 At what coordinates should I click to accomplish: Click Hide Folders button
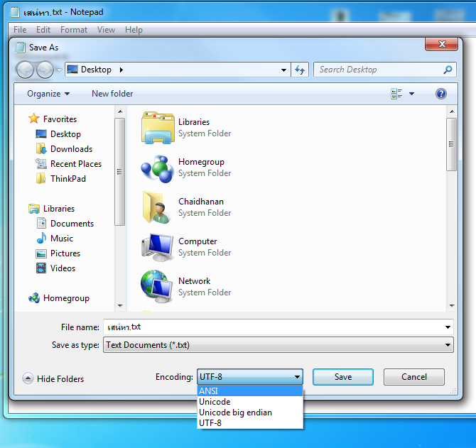pos(53,378)
